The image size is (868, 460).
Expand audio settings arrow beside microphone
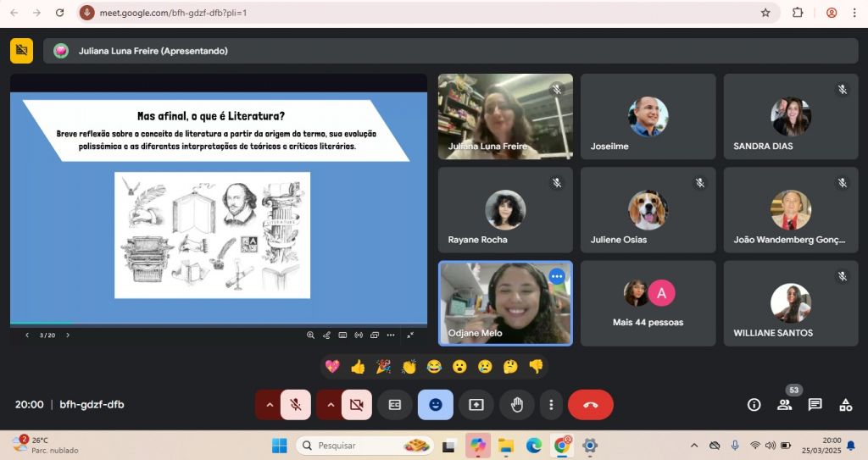270,405
